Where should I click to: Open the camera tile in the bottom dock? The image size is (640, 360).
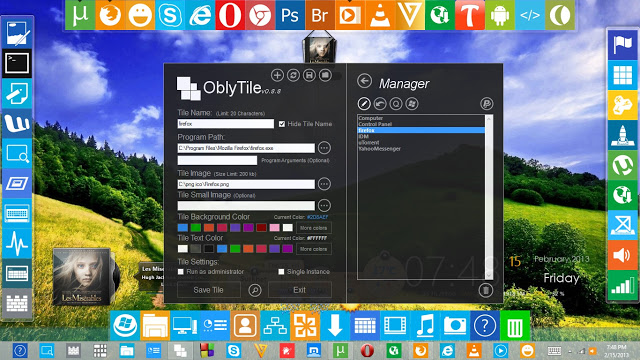[x=455, y=326]
